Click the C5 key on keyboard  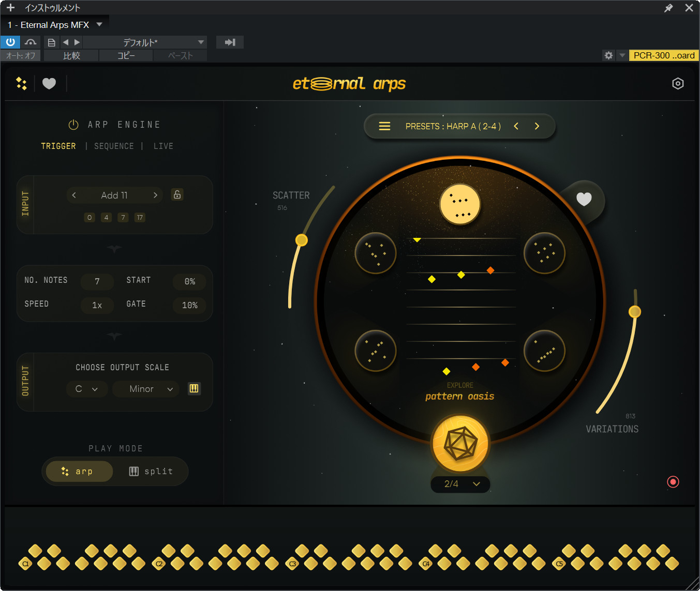[559, 564]
